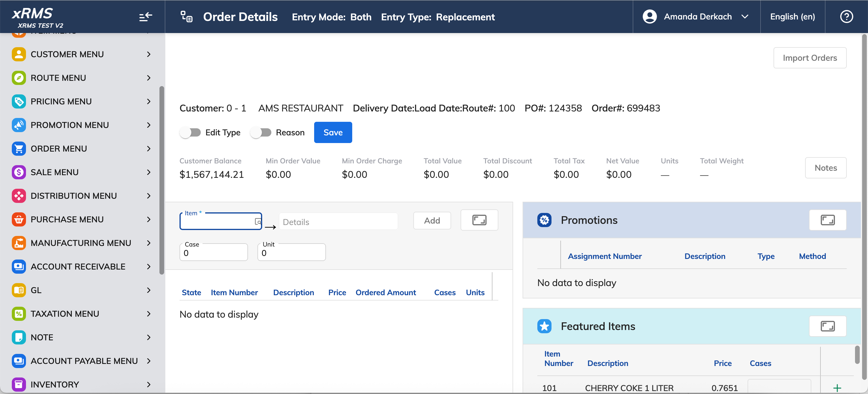
Task: Click the Featured Items panel scrollbar
Action: [x=856, y=355]
